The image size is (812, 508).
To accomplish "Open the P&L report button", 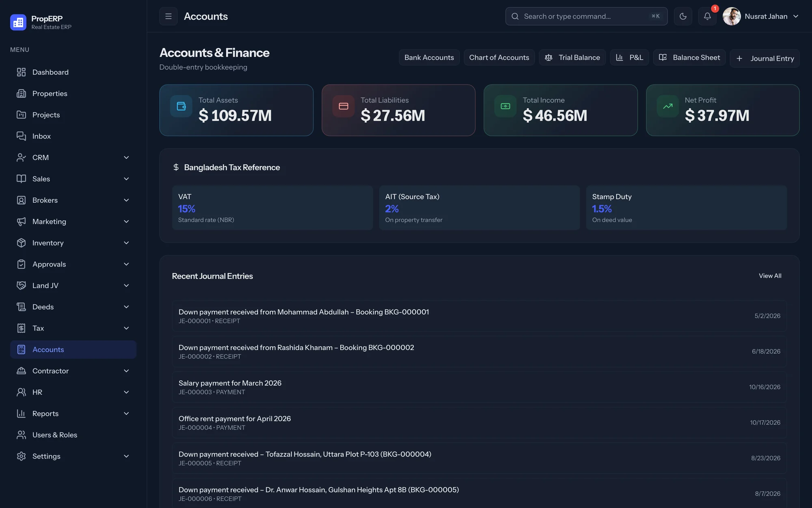I will [x=629, y=58].
